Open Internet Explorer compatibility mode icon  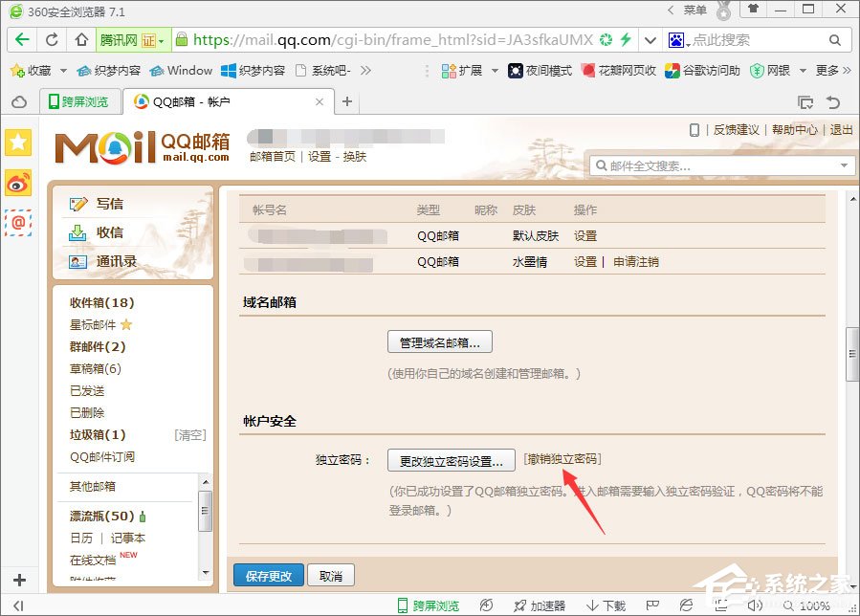tap(686, 605)
